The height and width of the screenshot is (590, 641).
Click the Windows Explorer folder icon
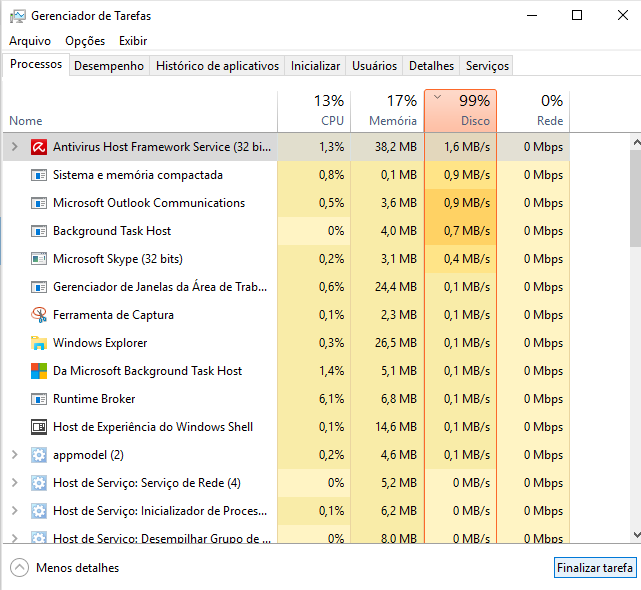pos(39,343)
